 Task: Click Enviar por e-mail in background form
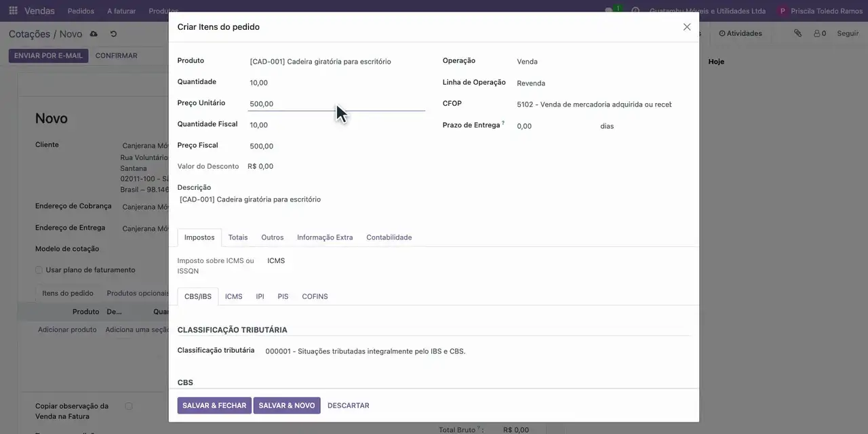[48, 56]
